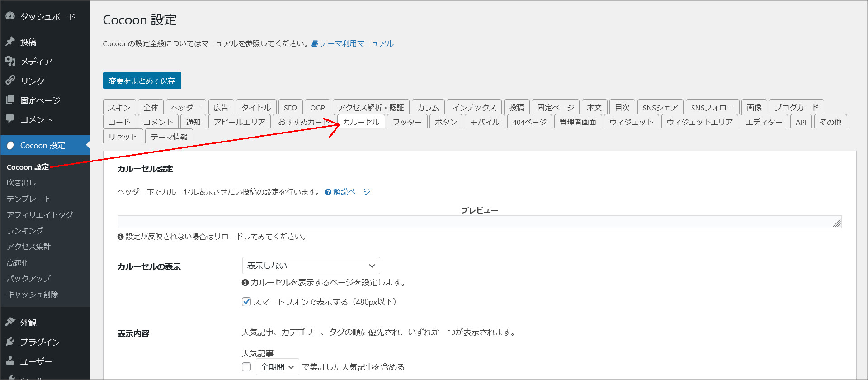The height and width of the screenshot is (380, 868).
Task: Open ランキング in the Cocoon submenu
Action: coord(25,230)
